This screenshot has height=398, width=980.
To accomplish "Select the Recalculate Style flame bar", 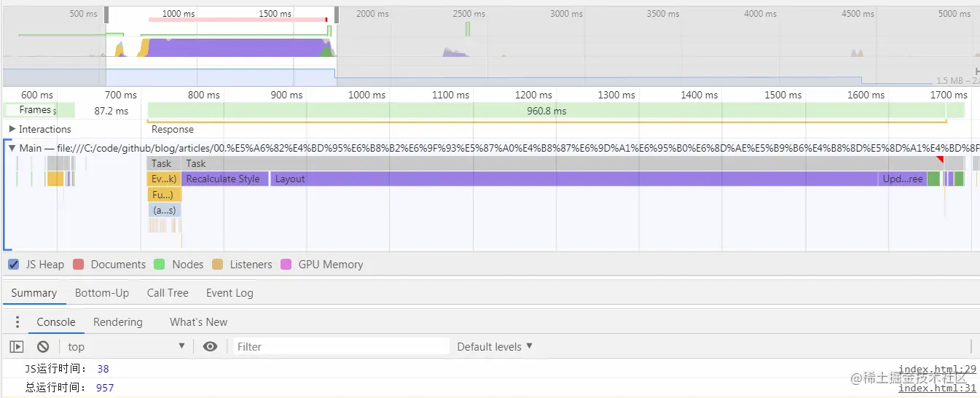I will pos(225,179).
